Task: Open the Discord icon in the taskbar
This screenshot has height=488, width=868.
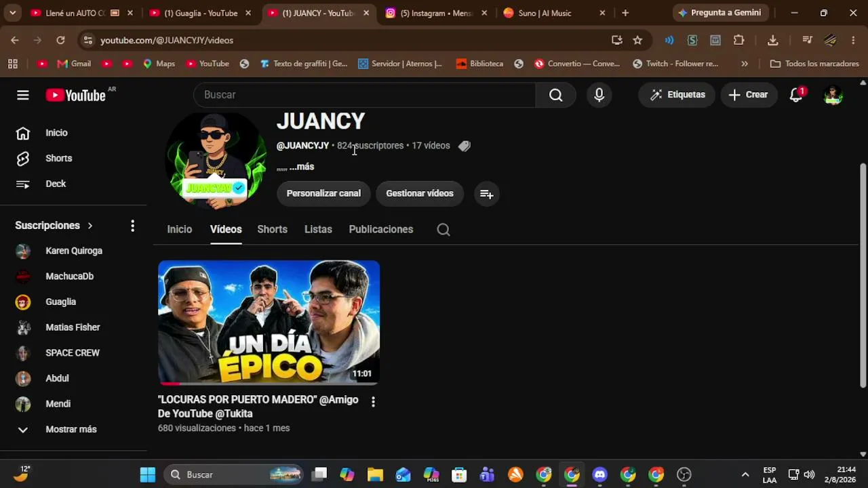Action: [x=600, y=474]
